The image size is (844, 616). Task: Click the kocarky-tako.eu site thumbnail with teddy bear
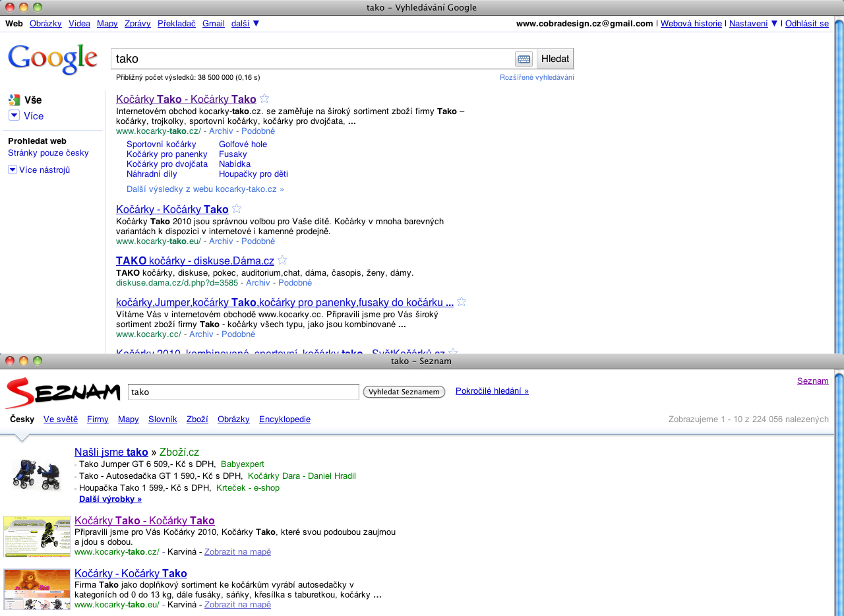pyautogui.click(x=37, y=589)
